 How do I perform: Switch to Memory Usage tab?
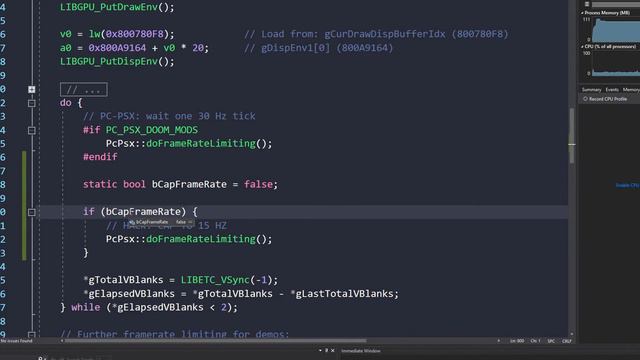(631, 90)
